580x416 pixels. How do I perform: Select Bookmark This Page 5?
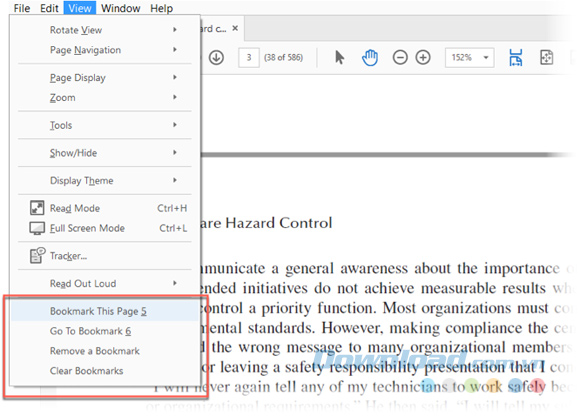pos(105,311)
